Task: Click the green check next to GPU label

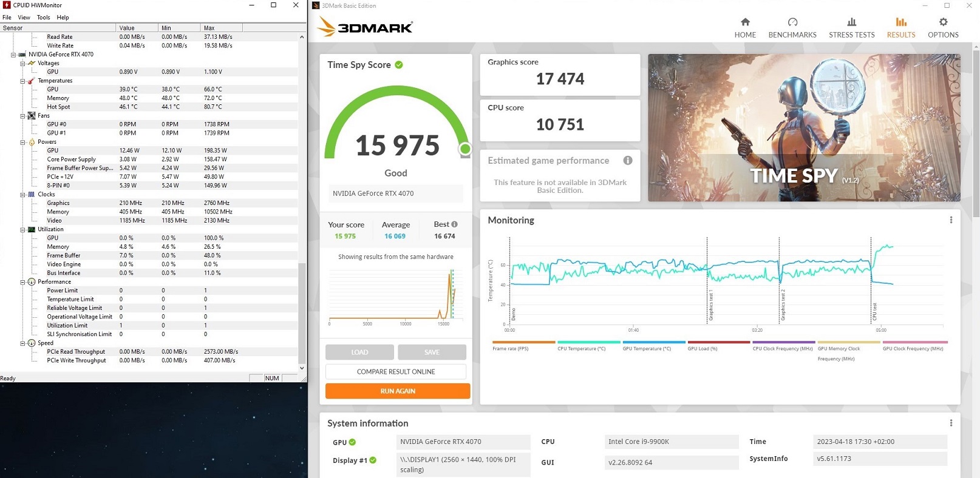Action: (x=352, y=442)
